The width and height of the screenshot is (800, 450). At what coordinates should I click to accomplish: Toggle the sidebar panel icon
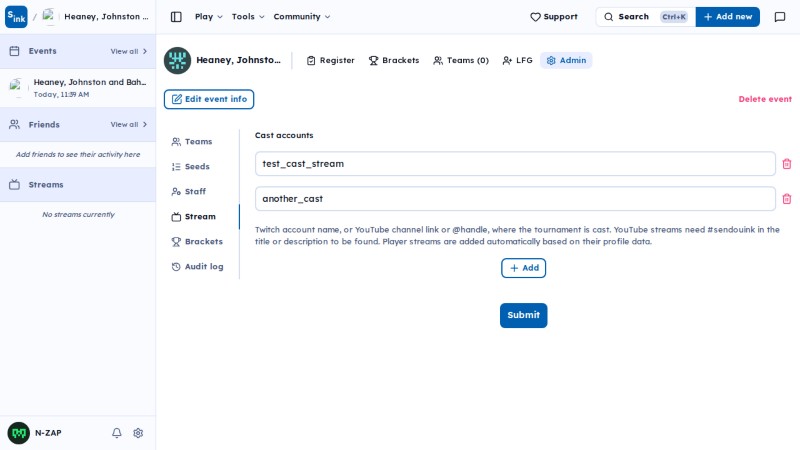(x=176, y=17)
